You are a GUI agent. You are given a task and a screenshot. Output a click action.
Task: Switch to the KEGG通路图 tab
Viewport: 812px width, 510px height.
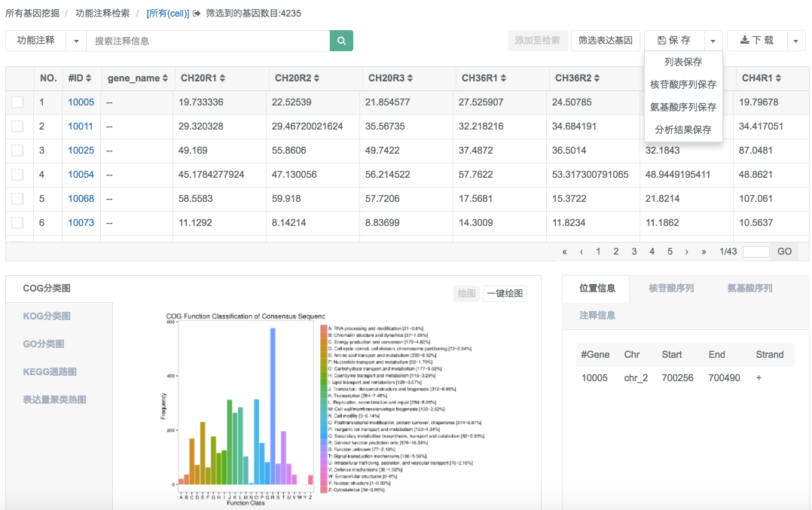[50, 371]
